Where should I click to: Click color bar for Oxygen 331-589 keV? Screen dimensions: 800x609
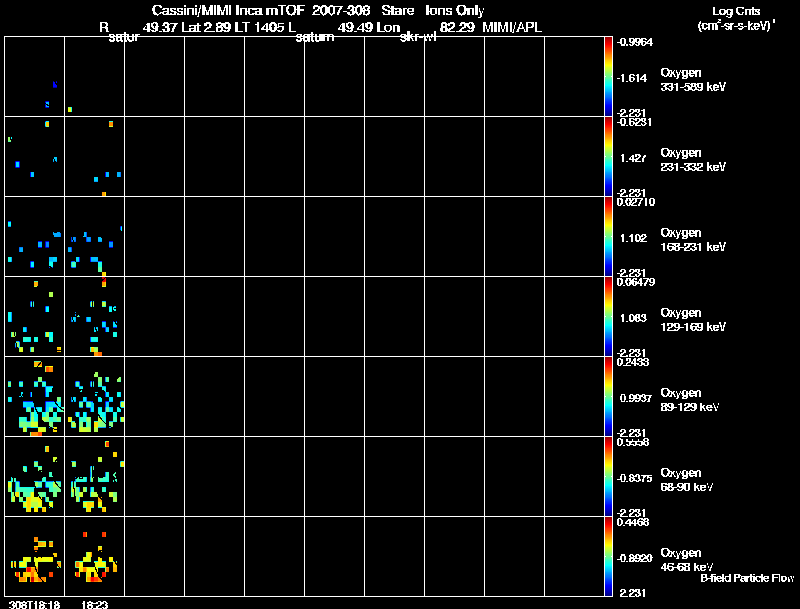click(x=608, y=77)
